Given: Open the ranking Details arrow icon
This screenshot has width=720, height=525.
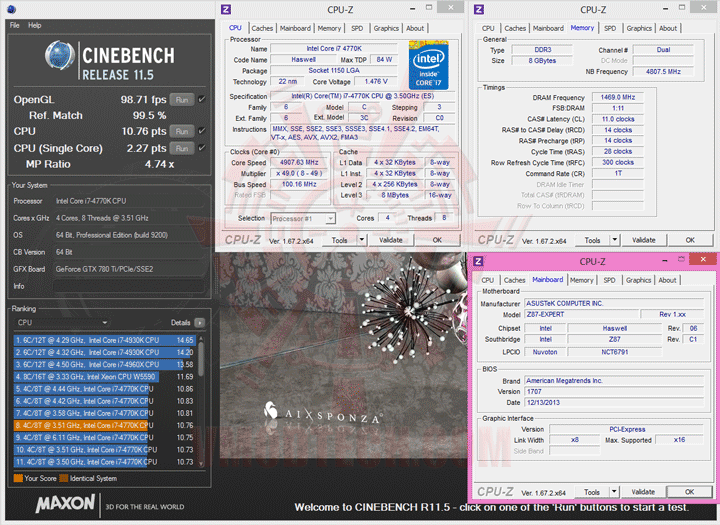Looking at the screenshot, I should coord(199,322).
